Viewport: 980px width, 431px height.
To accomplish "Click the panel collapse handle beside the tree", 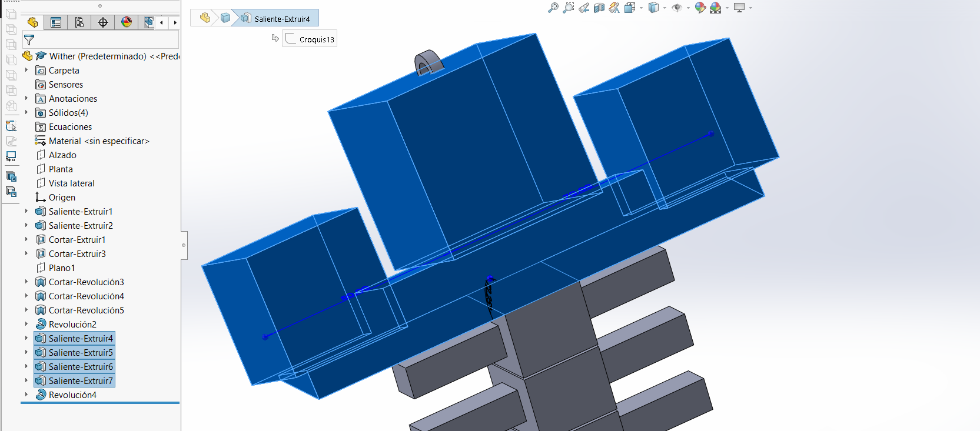I will (184, 245).
